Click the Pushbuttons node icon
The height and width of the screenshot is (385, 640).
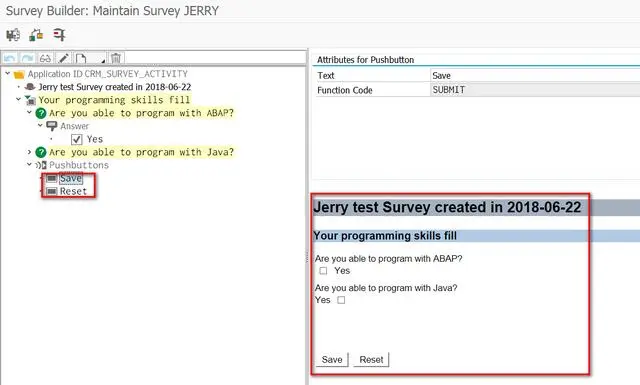pyautogui.click(x=41, y=165)
